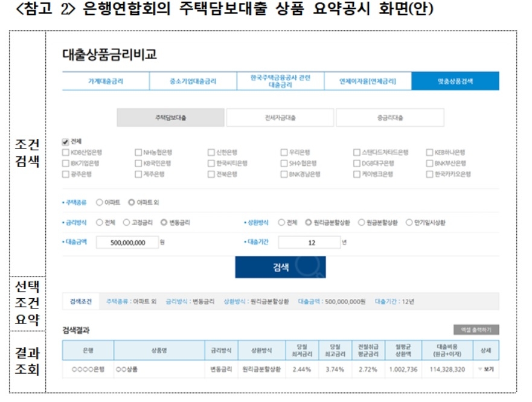
Task: Uncheck the 전체 banks checkbox
Action: pyautogui.click(x=66, y=141)
